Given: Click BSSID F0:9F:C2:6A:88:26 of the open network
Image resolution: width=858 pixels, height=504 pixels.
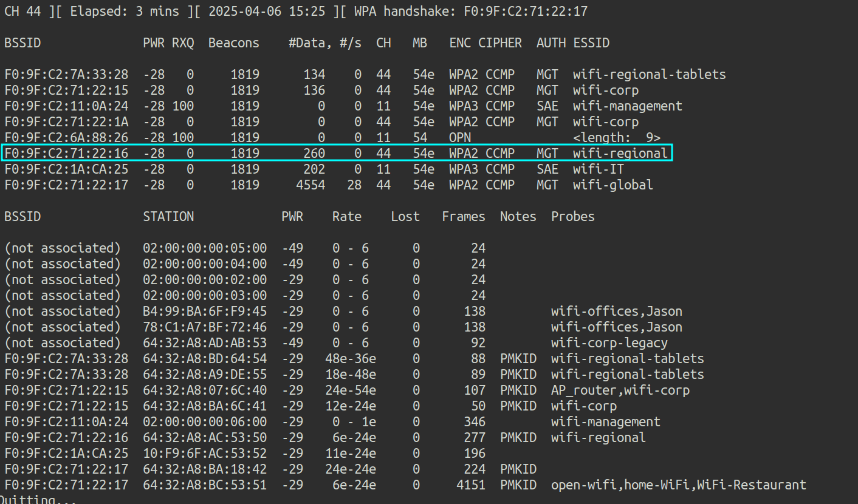Looking at the screenshot, I should pyautogui.click(x=66, y=138).
